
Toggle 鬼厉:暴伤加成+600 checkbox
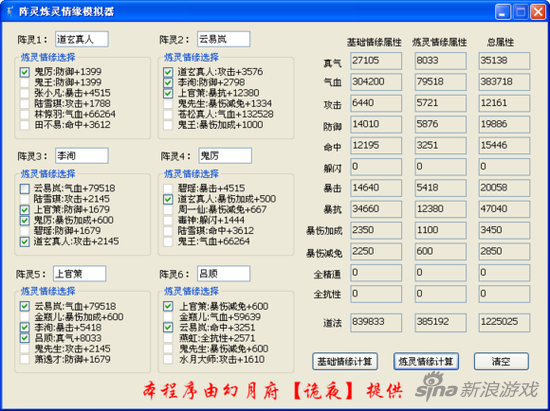(25, 220)
